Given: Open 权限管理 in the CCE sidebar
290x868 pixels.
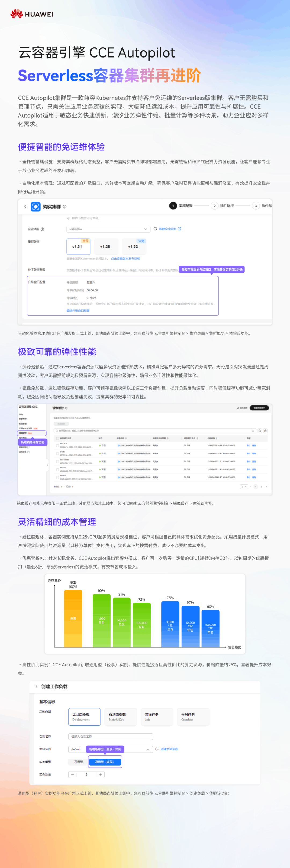Looking at the screenshot, I should click(23, 424).
